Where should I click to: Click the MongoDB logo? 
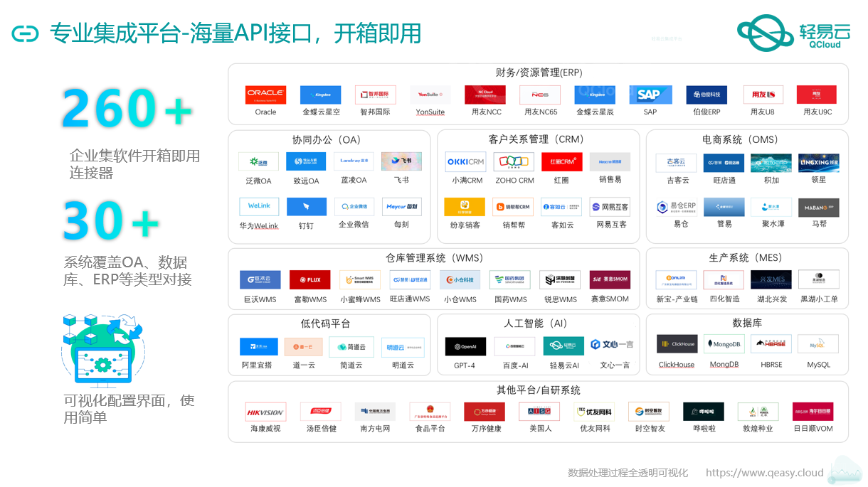[x=724, y=343]
